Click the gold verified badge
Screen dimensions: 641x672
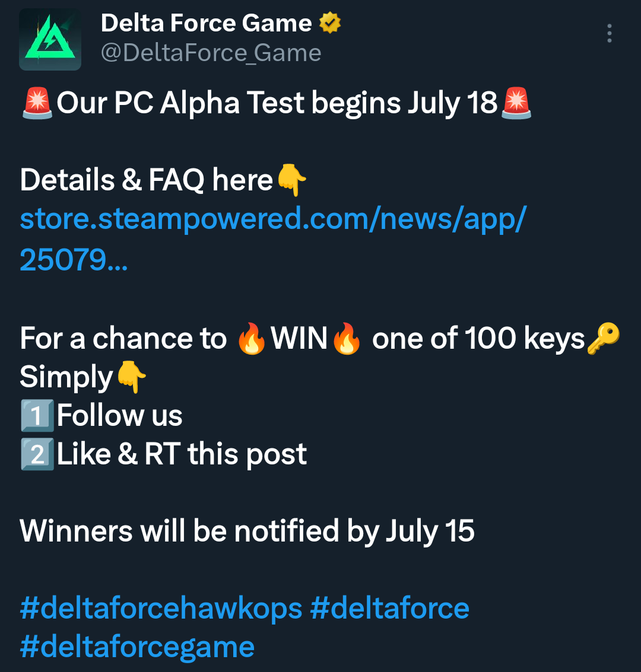[x=330, y=23]
